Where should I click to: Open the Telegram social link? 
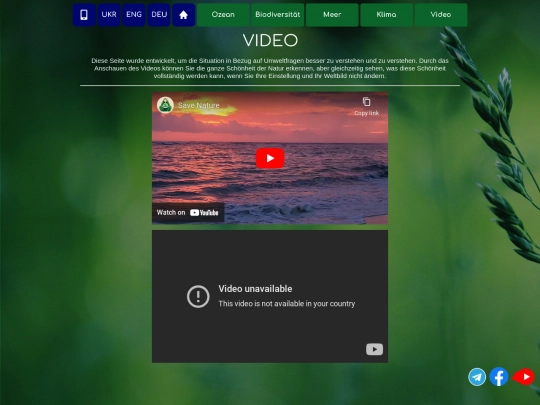(x=477, y=377)
